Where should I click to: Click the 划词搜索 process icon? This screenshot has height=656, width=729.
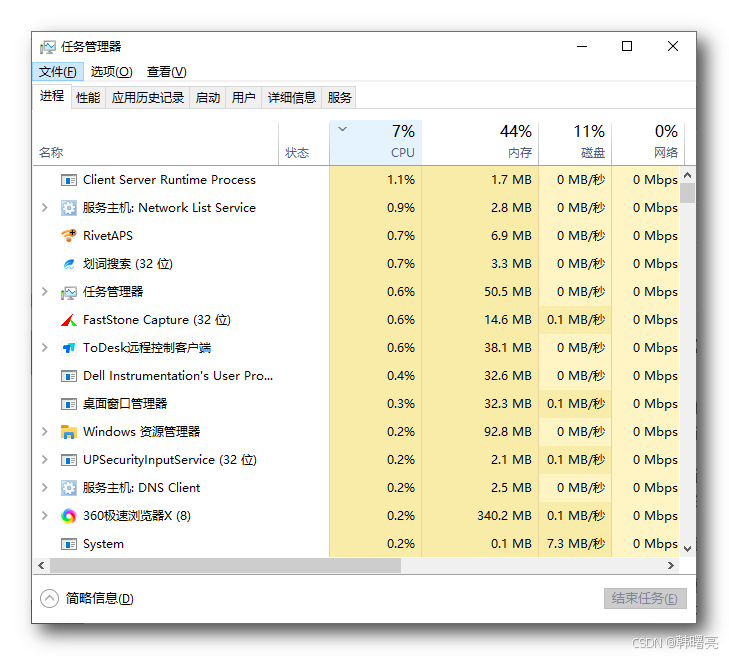(x=69, y=264)
